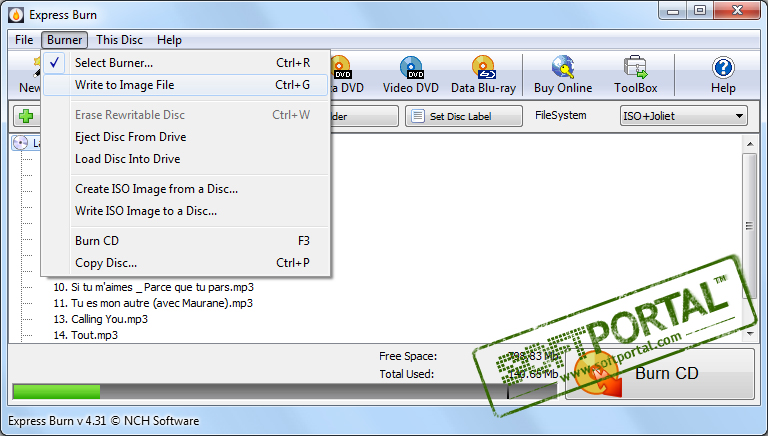Minimize the Express Burn window
The height and width of the screenshot is (436, 768).
click(x=673, y=10)
